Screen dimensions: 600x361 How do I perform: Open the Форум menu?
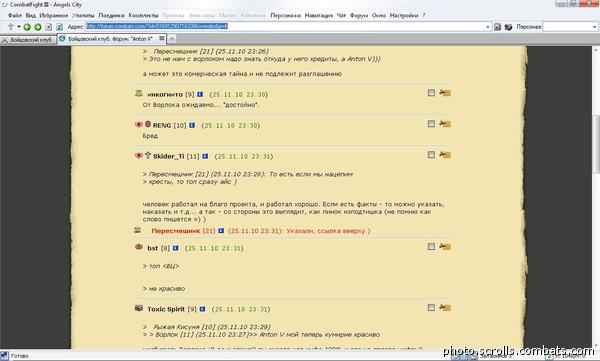359,15
